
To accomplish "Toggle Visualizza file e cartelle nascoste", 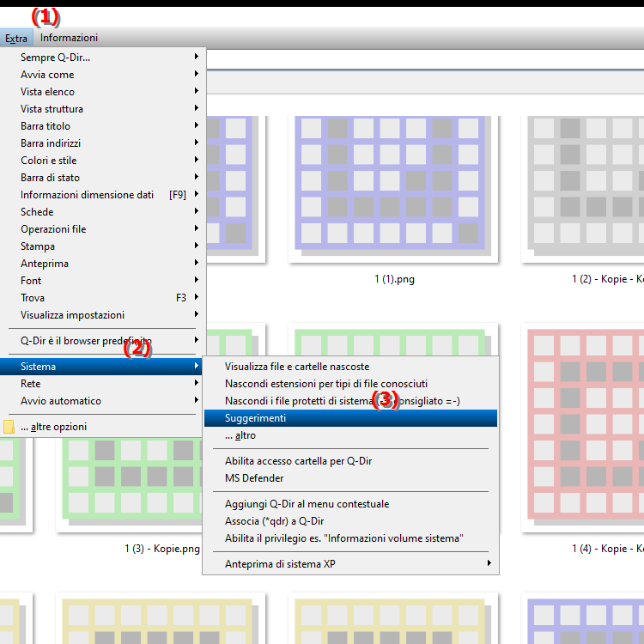I will 350,367.
